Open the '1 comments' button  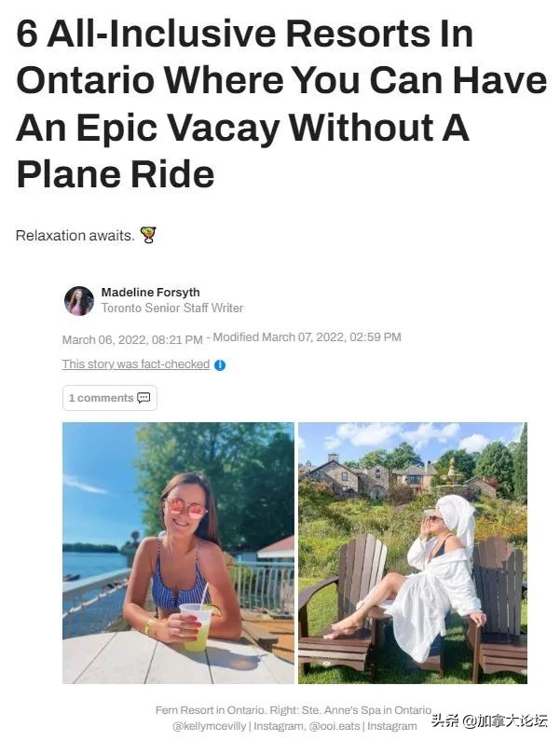click(109, 398)
